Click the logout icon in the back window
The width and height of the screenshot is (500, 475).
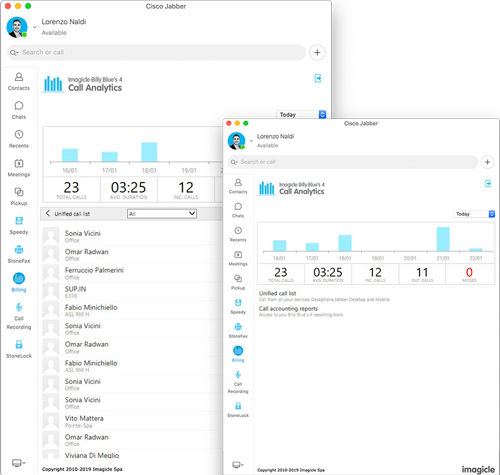(318, 78)
